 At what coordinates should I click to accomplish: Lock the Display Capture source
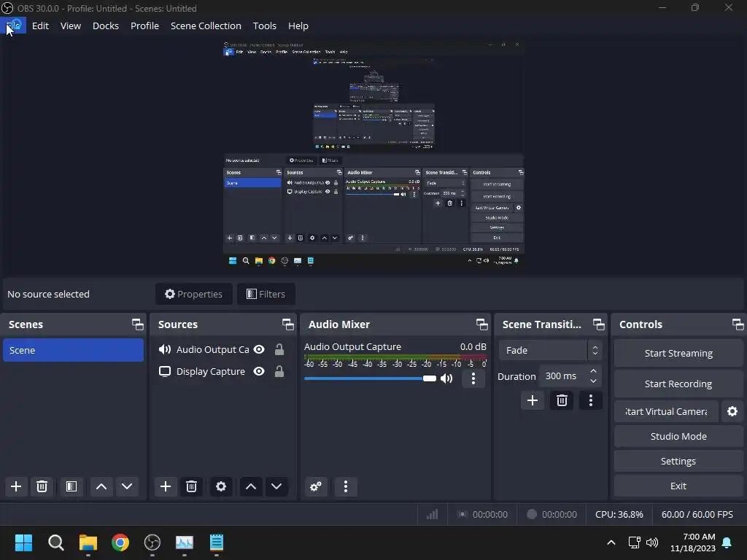tap(279, 371)
